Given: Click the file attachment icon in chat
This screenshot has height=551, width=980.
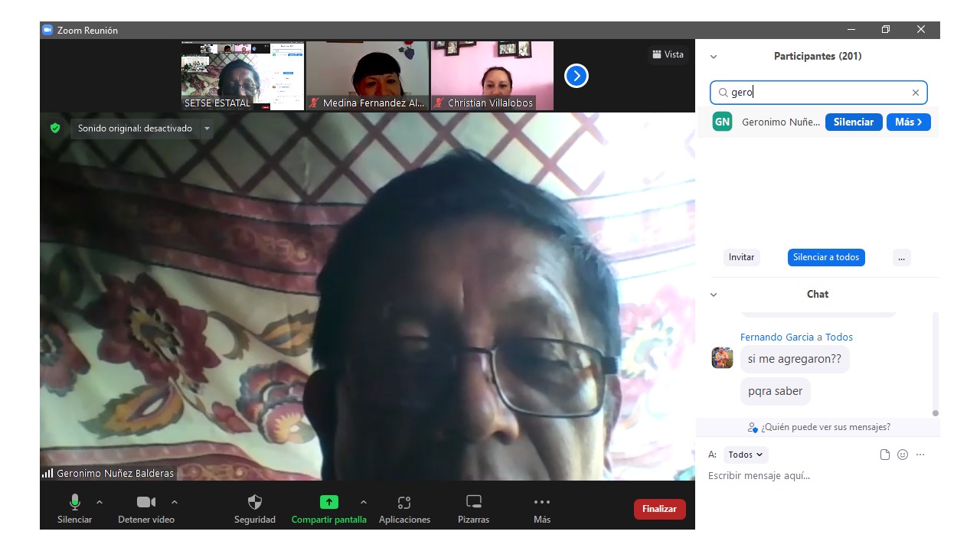Looking at the screenshot, I should [x=885, y=455].
